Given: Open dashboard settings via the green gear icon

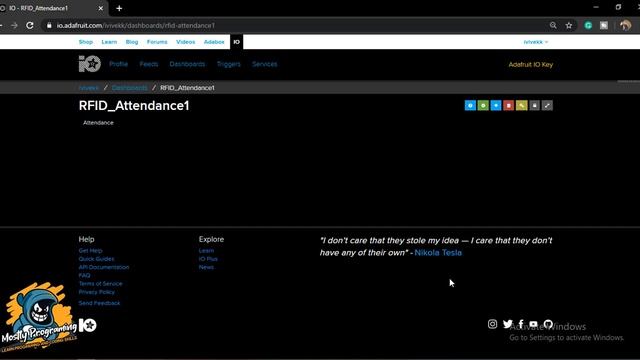Looking at the screenshot, I should pos(483,106).
